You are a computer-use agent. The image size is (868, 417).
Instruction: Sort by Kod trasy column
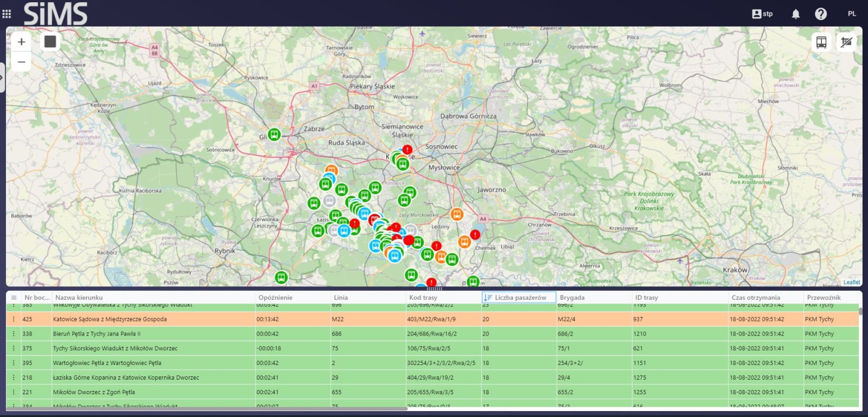pos(423,297)
